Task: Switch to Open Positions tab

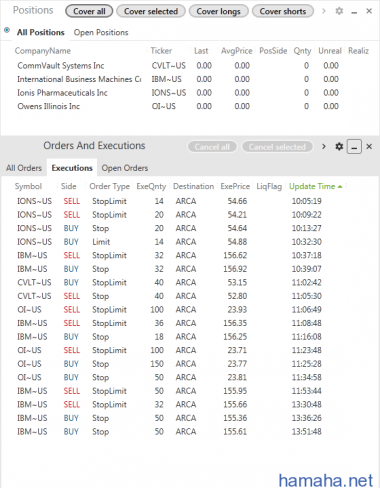Action: point(101,32)
